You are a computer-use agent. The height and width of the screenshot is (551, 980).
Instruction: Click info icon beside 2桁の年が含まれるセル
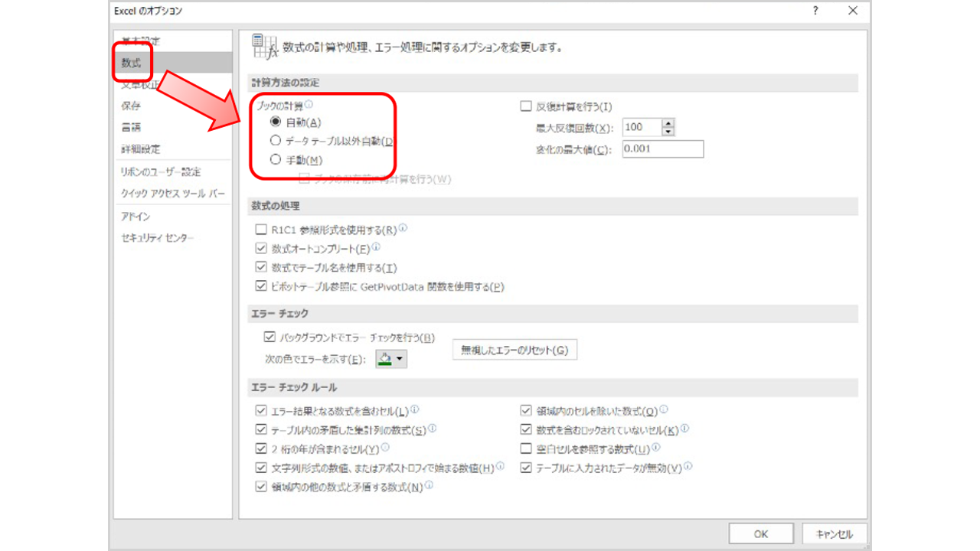(385, 448)
